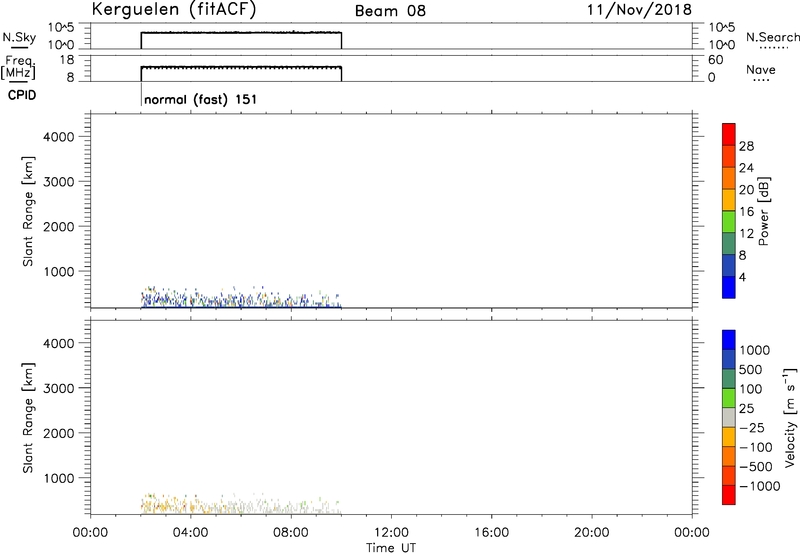Click the 'Nave' legend label
Viewport: 800px width, 554px height.
761,70
